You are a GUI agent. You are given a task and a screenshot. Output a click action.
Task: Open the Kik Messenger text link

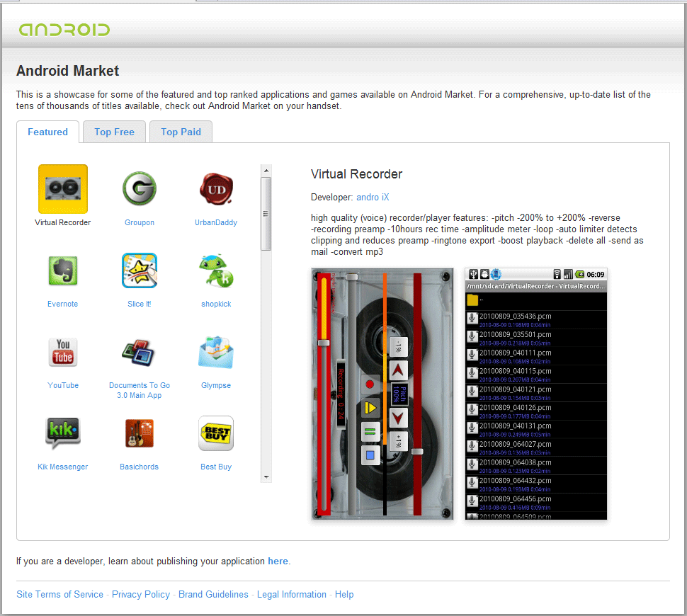point(62,467)
